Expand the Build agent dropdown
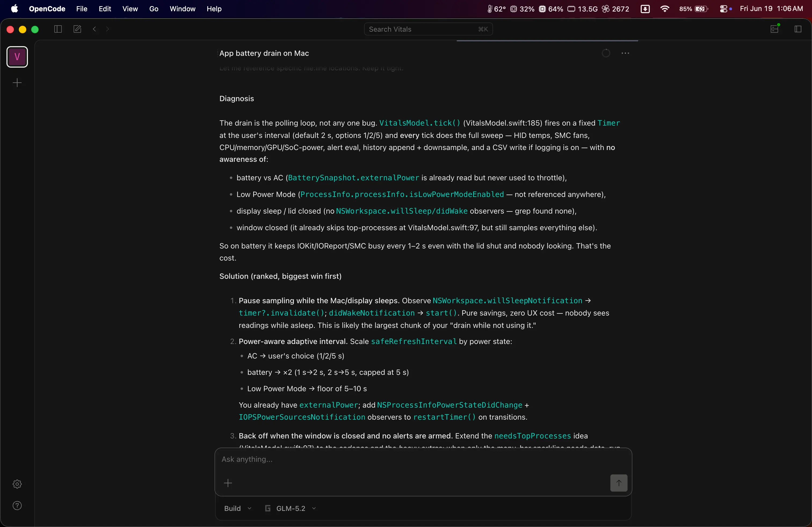This screenshot has width=812, height=527. click(237, 508)
